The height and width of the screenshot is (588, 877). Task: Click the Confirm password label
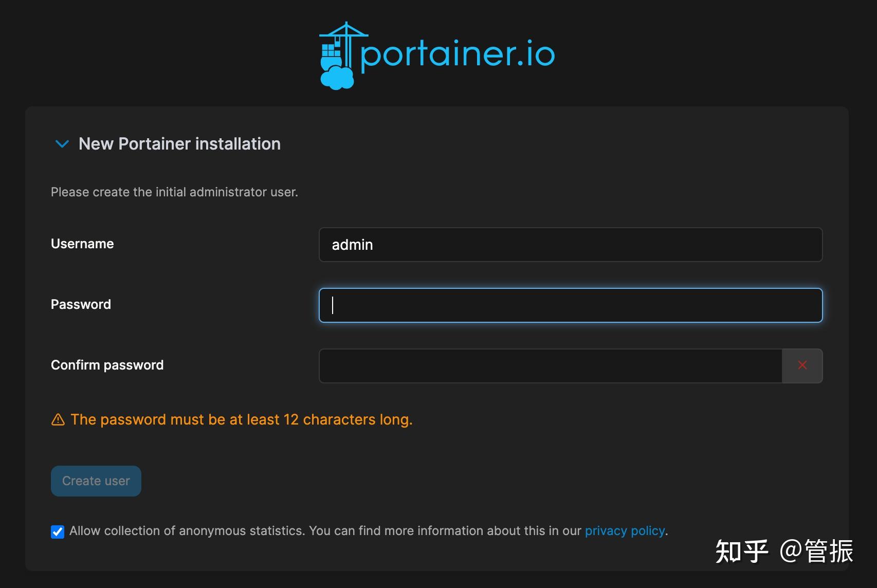[x=107, y=365]
